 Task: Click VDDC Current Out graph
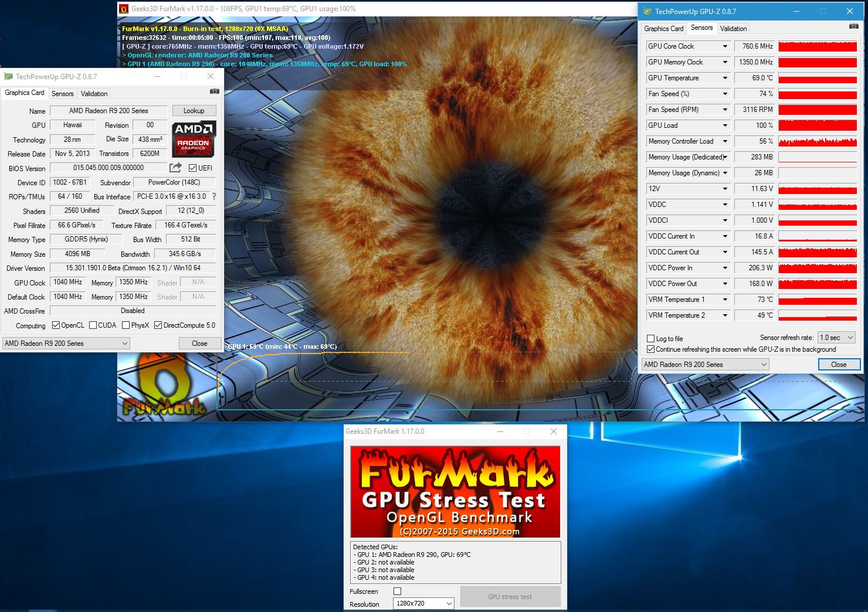click(818, 252)
